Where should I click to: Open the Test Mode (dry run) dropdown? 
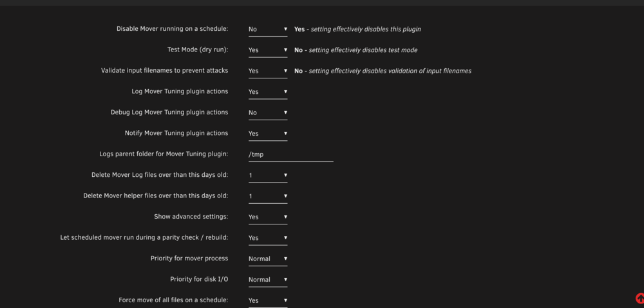(268, 50)
